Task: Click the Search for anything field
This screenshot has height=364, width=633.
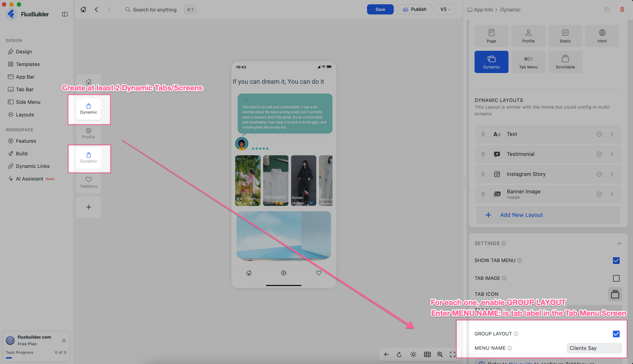Action: 155,10
